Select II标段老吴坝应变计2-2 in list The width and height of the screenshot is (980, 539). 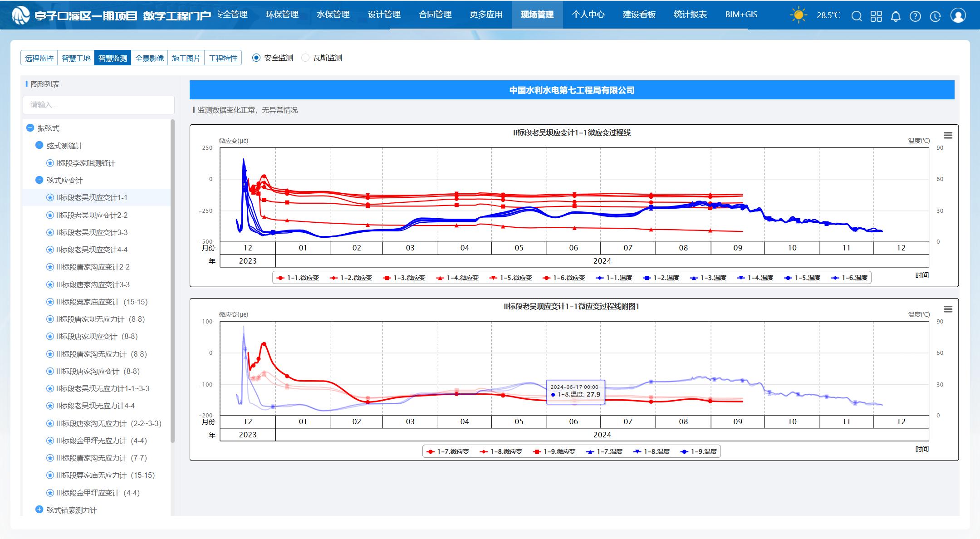coord(92,215)
